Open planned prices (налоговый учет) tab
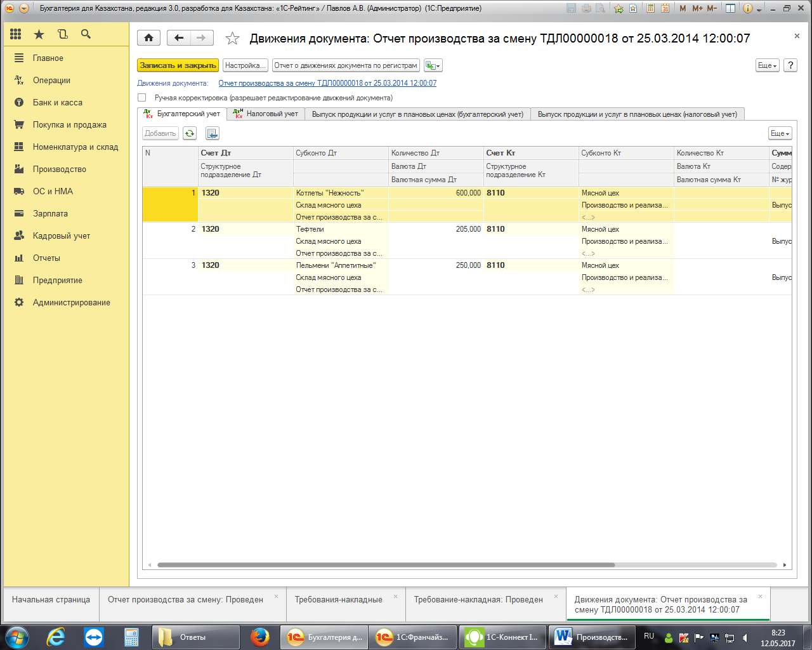Screen dimensions: 812x650 point(637,114)
